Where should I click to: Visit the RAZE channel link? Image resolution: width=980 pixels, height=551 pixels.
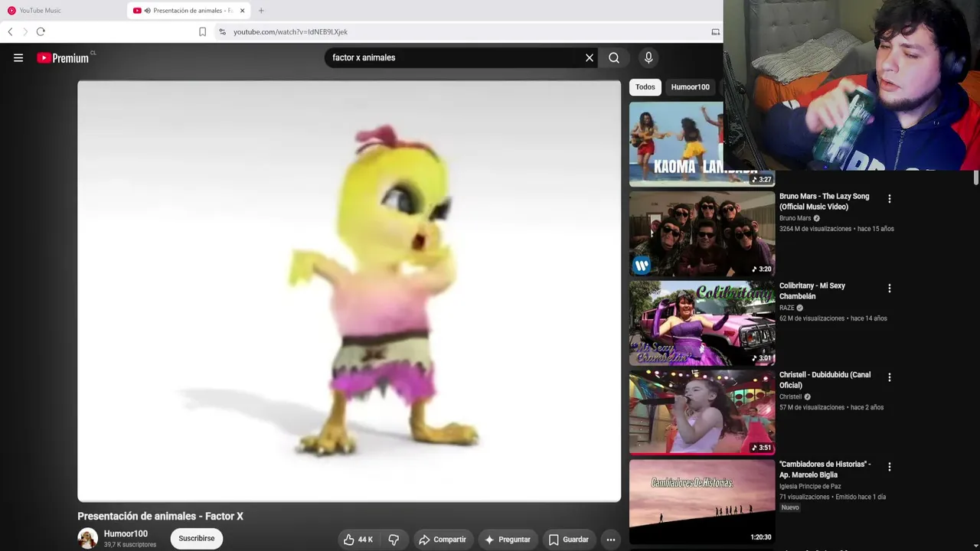787,308
